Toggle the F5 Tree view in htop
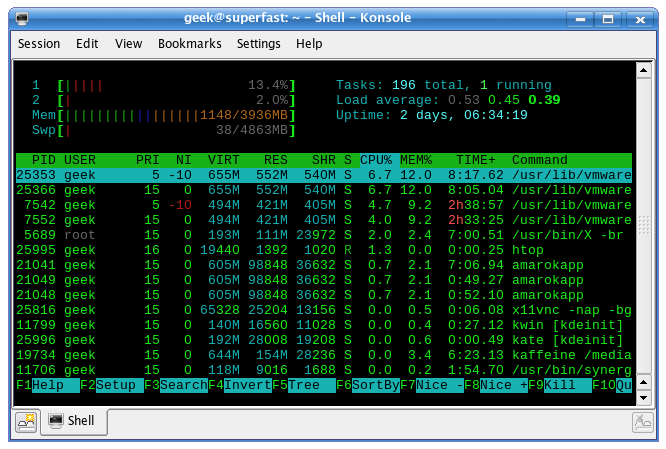Viewport: 666px width, 449px height. coord(301,385)
